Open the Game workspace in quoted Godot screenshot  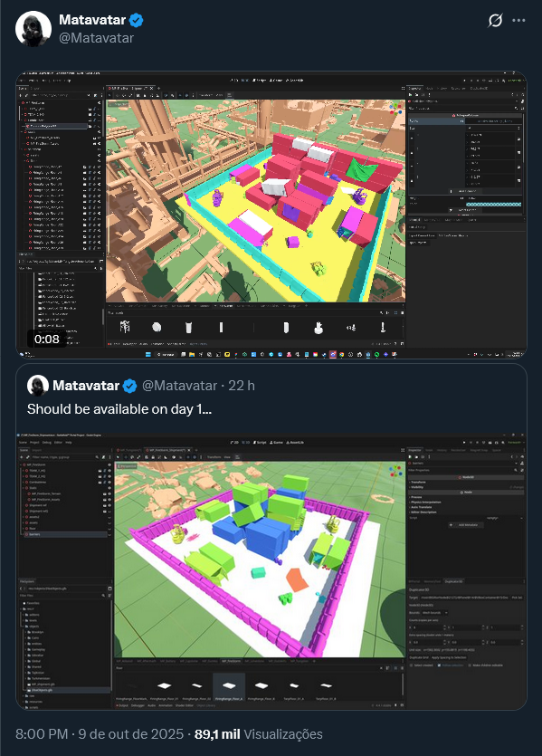[276, 442]
